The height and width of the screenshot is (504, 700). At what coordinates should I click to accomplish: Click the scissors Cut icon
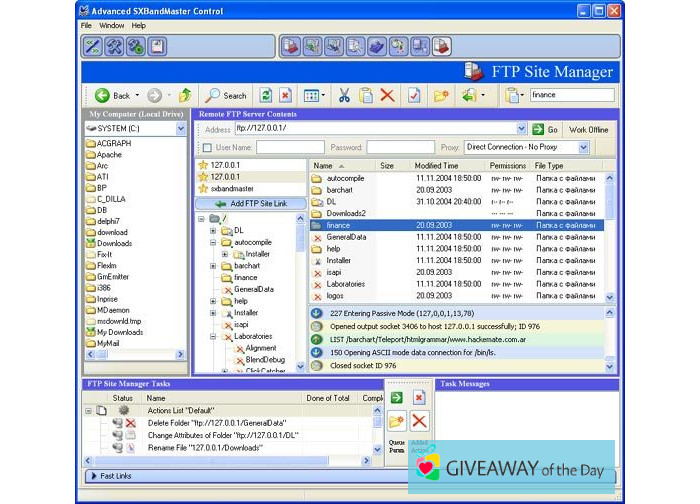[344, 96]
